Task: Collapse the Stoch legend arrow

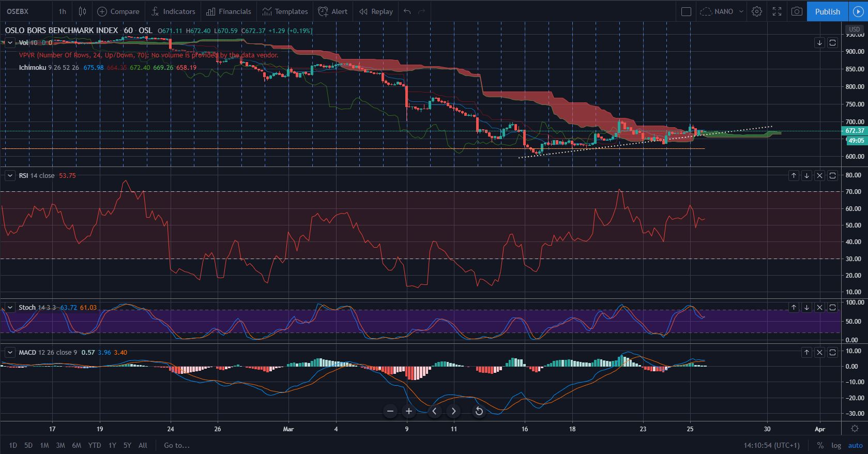Action: click(10, 308)
